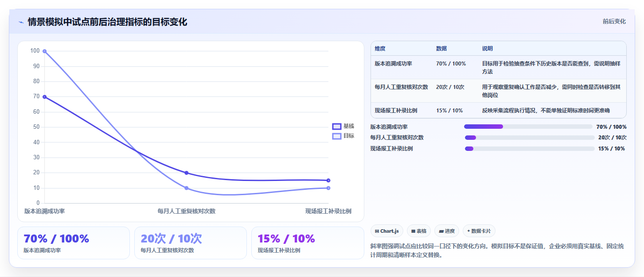Click the icon in the 进度 chip
Viewport: 644px width, 277px height.
[441, 231]
